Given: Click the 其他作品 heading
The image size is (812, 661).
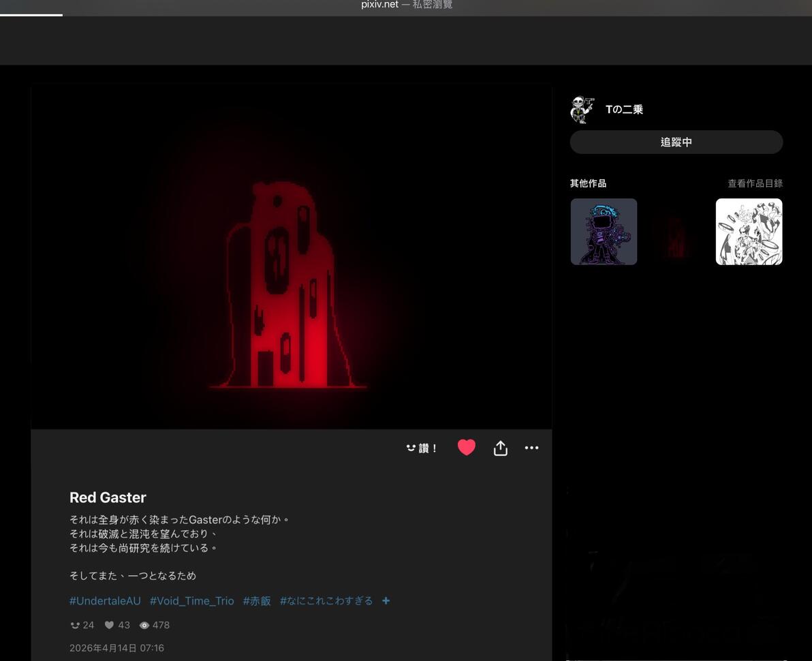Looking at the screenshot, I should coord(588,183).
